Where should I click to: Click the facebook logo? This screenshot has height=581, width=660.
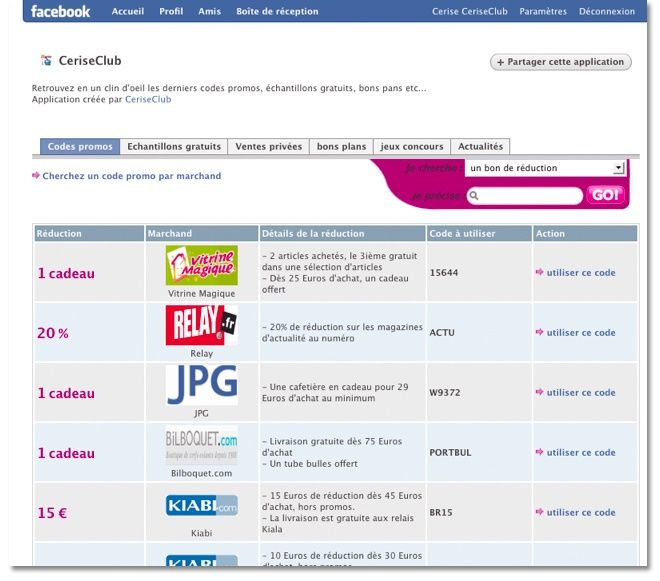(x=60, y=11)
